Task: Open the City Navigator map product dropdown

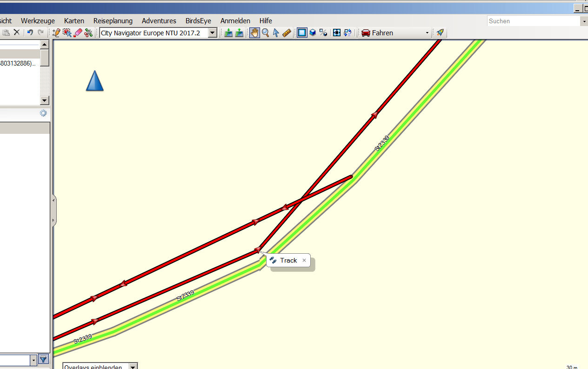Action: click(x=213, y=33)
